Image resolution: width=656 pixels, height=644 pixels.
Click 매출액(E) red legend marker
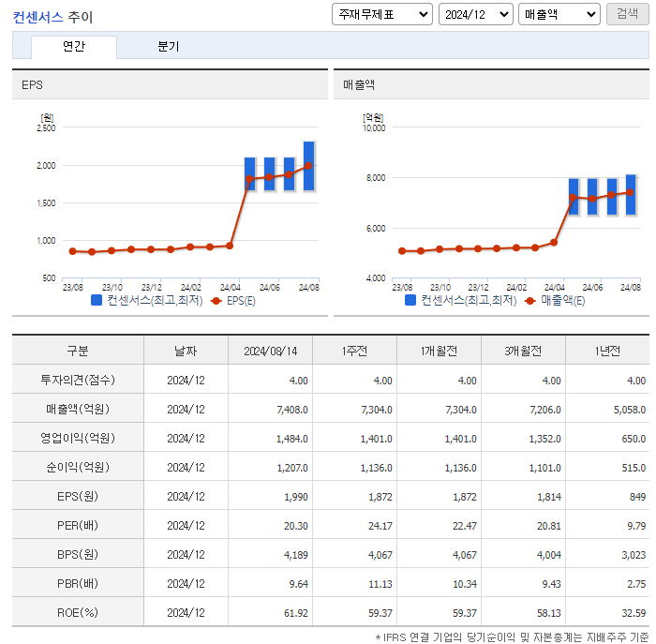529,301
